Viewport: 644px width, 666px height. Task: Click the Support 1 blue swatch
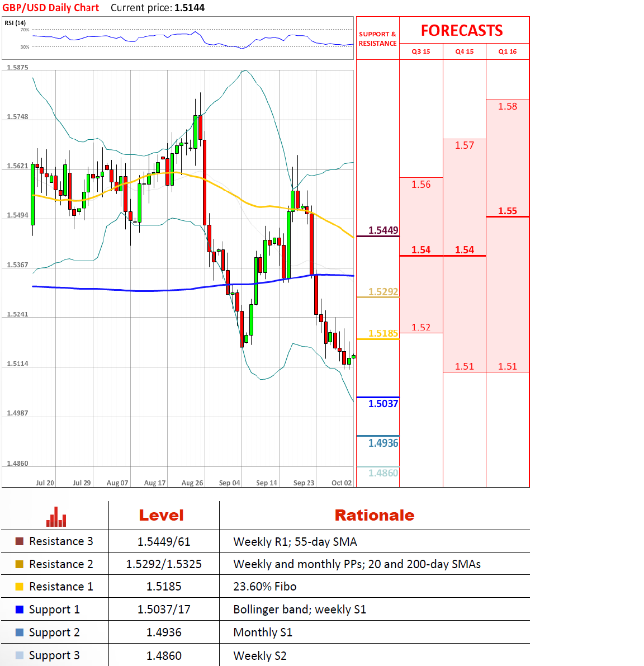pos(19,610)
